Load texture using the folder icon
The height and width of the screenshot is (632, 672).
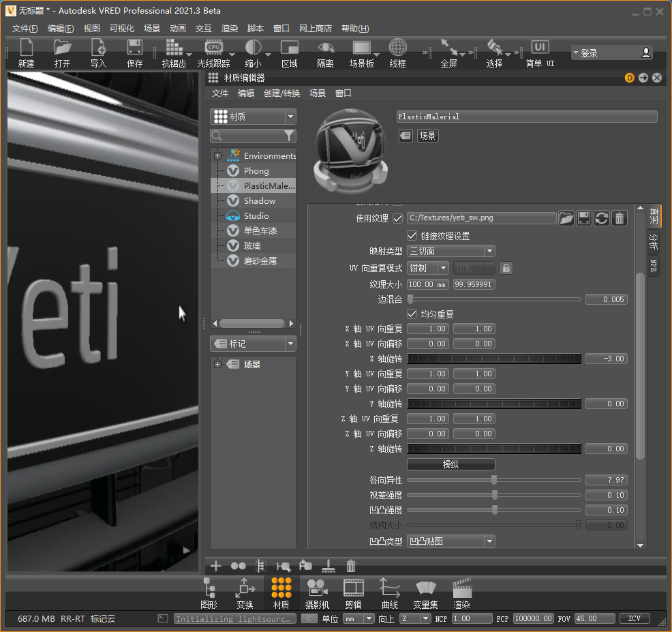tap(566, 218)
